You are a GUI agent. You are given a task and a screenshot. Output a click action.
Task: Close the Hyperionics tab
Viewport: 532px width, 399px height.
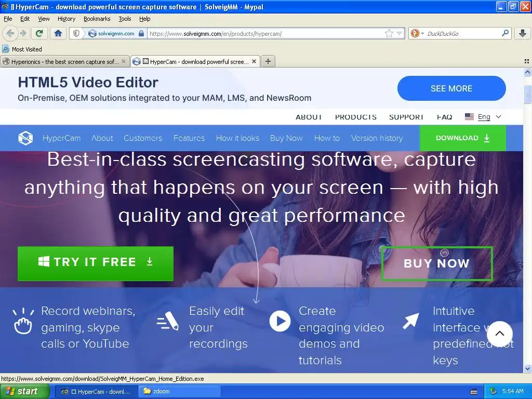(124, 61)
